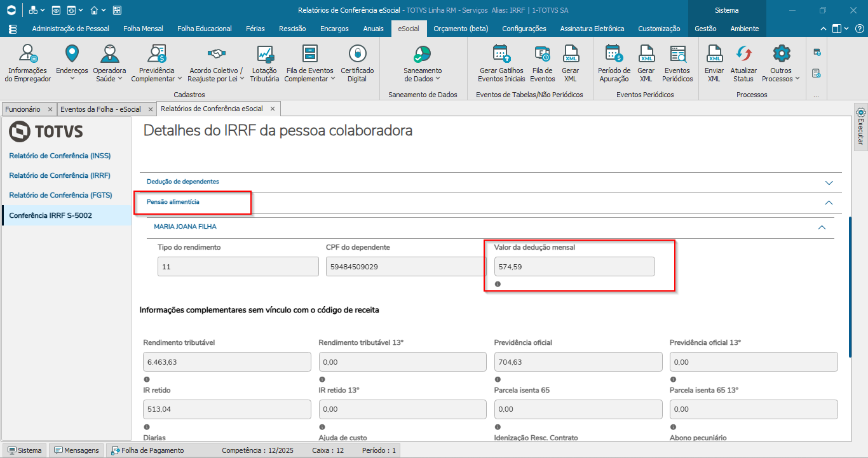Open the Outros Processos dropdown
Screen dimensions: 868x458
(x=781, y=64)
